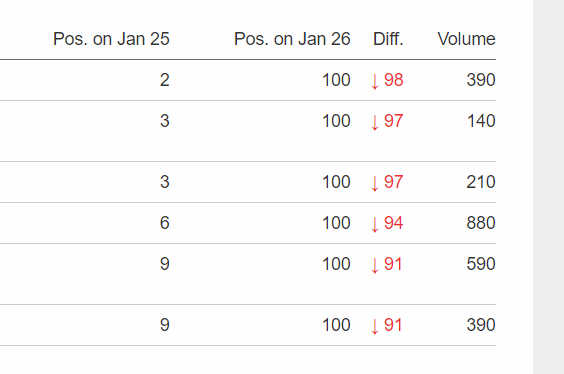The height and width of the screenshot is (374, 564).
Task: Select the volume value 210
Action: (x=481, y=182)
